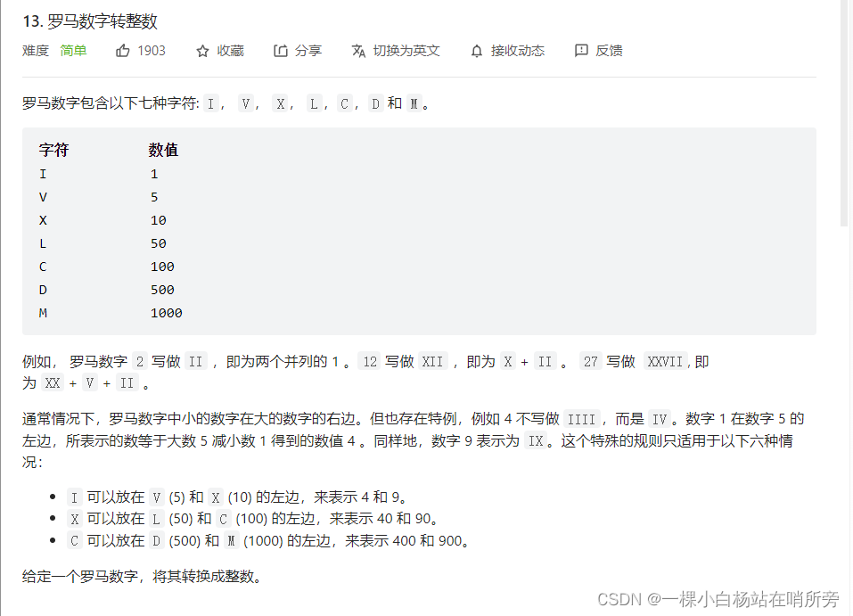Screen dimensions: 853x616
Task: Click character L in the table
Action: click(43, 243)
